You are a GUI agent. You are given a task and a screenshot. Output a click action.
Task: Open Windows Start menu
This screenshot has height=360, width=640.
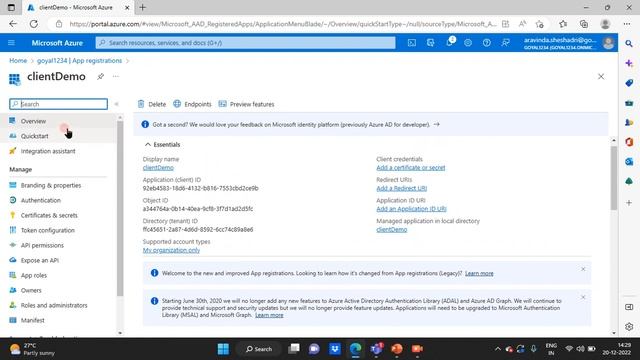tap(223, 349)
